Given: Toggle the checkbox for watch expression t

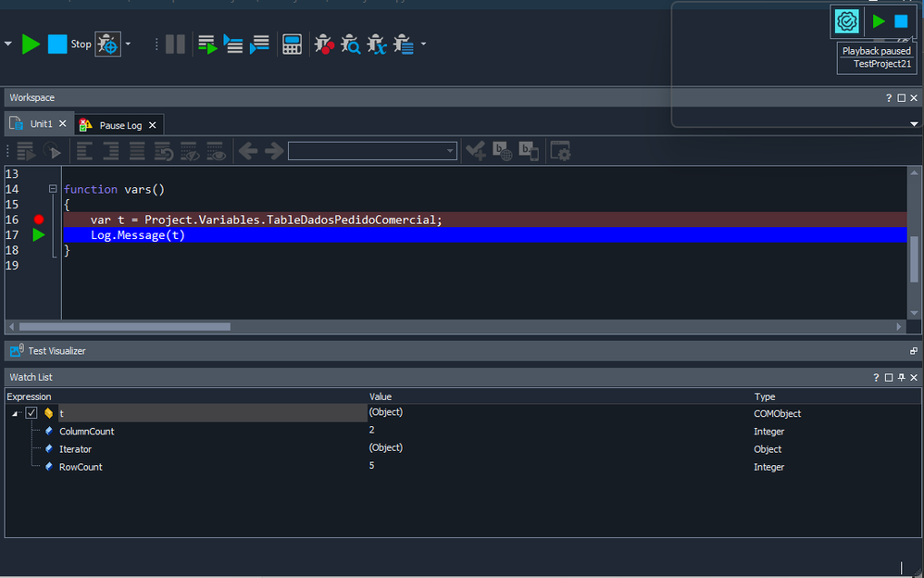Looking at the screenshot, I should point(31,413).
